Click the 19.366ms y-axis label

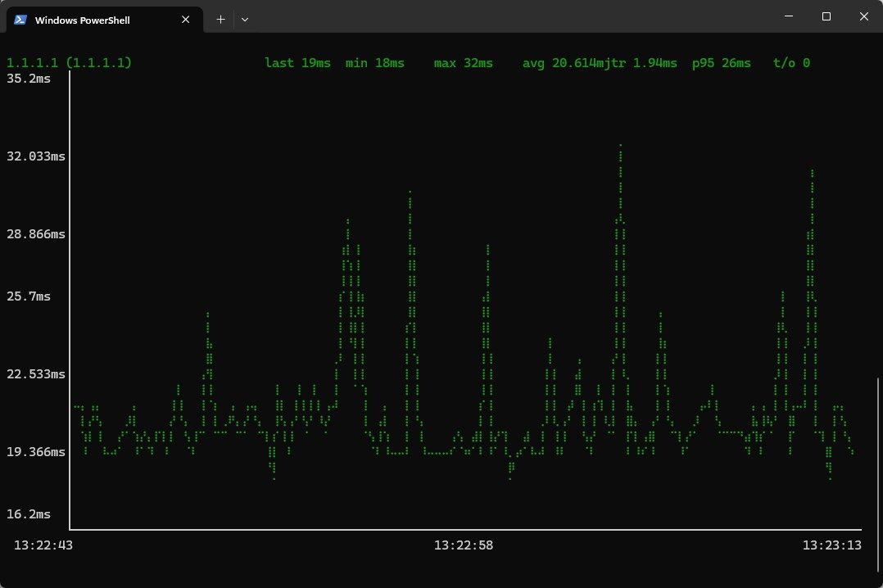[36, 452]
